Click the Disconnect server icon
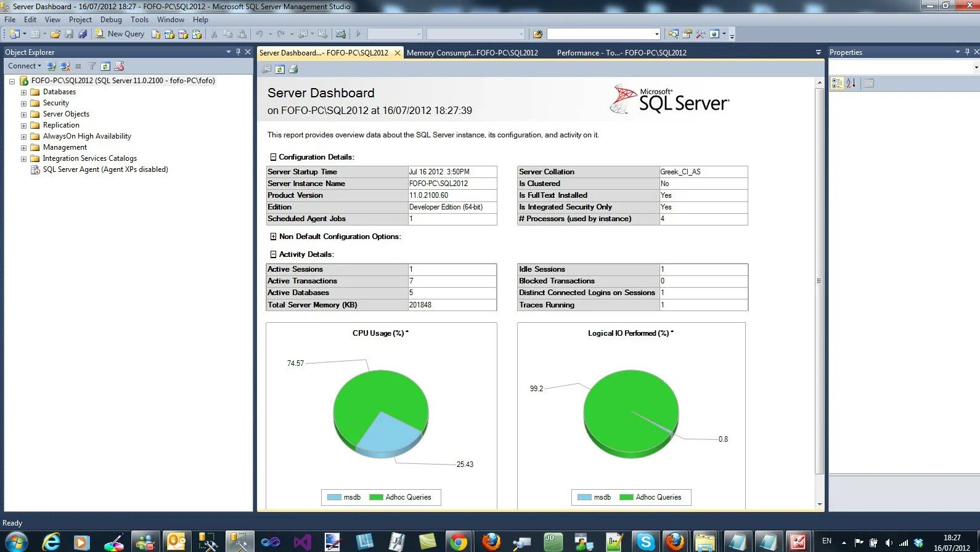This screenshot has width=980, height=552. pos(65,66)
